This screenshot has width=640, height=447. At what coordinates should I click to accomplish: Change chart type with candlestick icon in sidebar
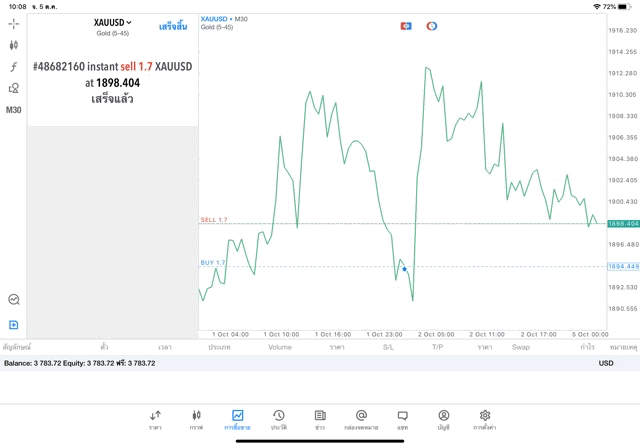pos(14,45)
